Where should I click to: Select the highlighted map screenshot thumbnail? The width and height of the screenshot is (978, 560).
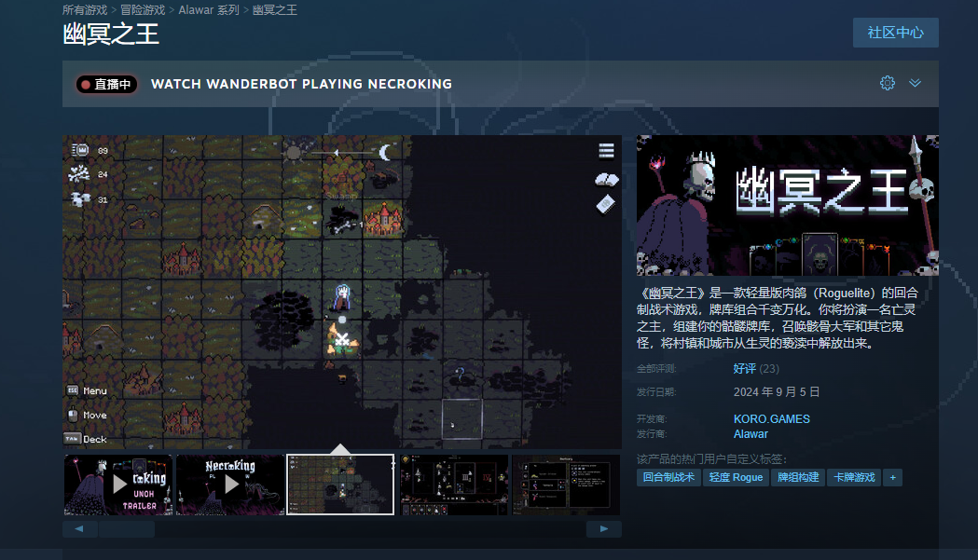pos(340,485)
